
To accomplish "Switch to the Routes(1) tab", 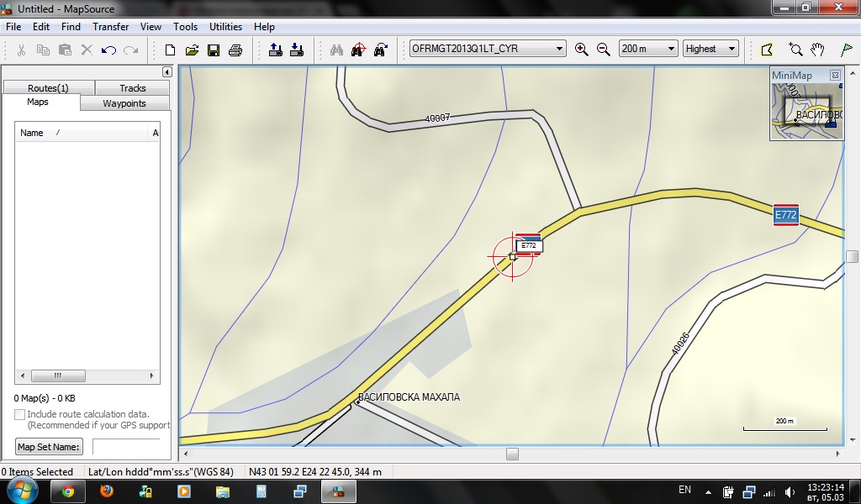I will [48, 87].
